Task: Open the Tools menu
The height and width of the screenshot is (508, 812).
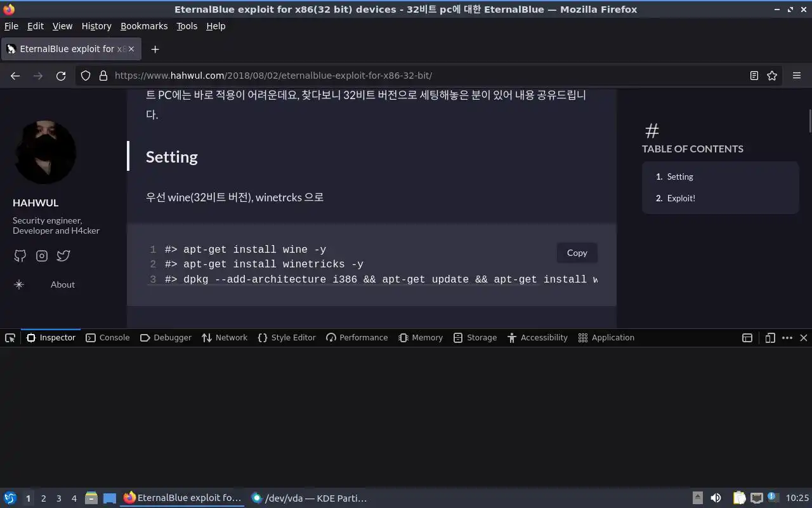Action: click(x=187, y=26)
